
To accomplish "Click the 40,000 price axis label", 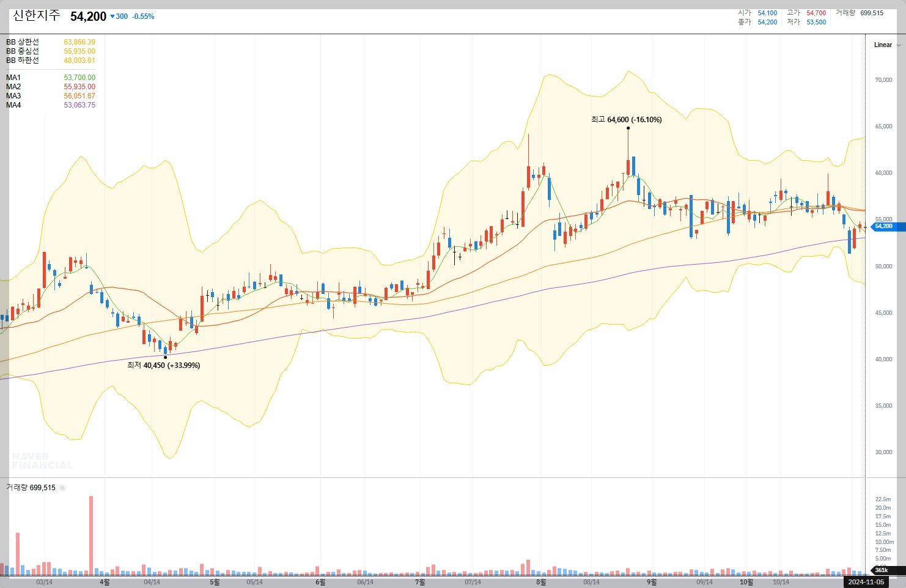I will 883,359.
